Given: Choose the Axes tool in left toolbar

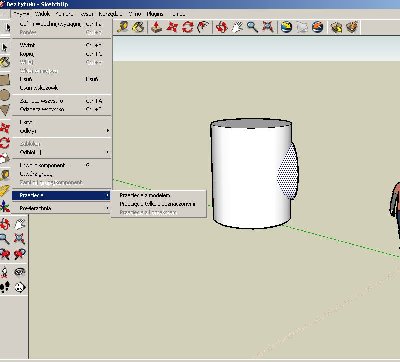Looking at the screenshot, I should coord(5,207).
